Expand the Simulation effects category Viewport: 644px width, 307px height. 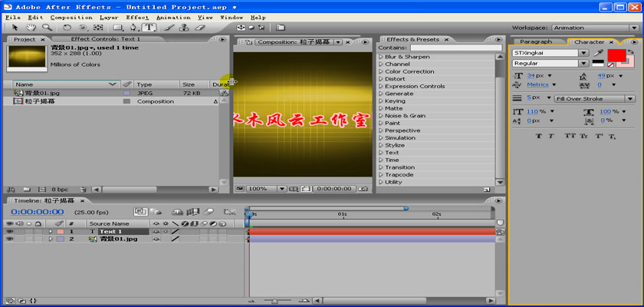pyautogui.click(x=381, y=137)
